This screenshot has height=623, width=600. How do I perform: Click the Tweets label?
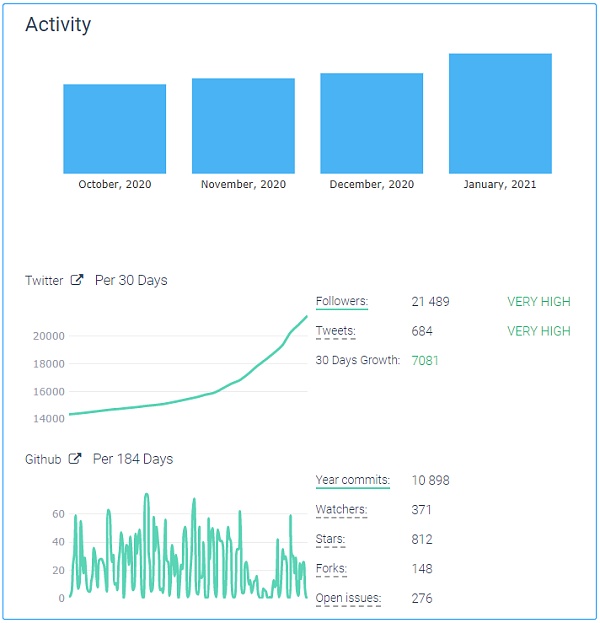[335, 331]
